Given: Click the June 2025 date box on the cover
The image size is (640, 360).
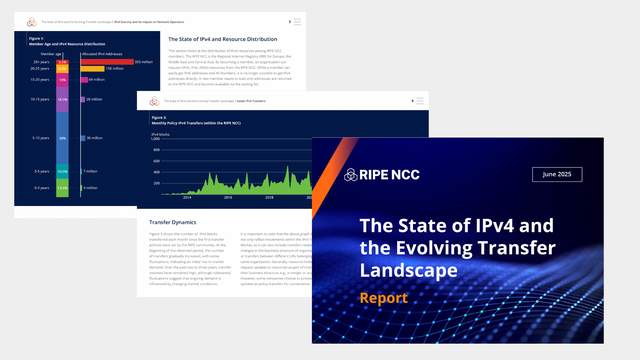Looking at the screenshot, I should pyautogui.click(x=557, y=174).
